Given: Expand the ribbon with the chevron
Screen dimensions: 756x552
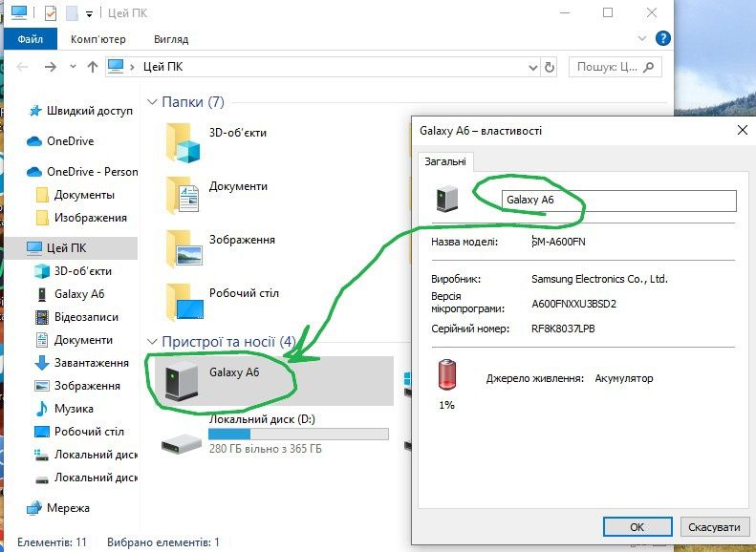Looking at the screenshot, I should click(x=641, y=38).
